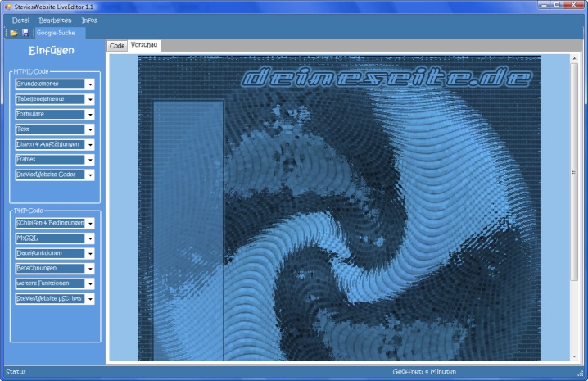Expand the Grundelemente dropdown
The height and width of the screenshot is (381, 588).
(x=90, y=84)
